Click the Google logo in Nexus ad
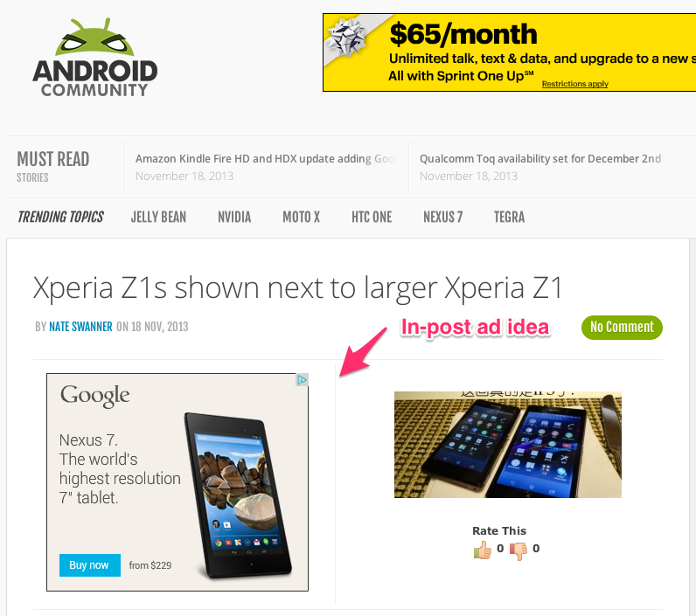 [95, 396]
